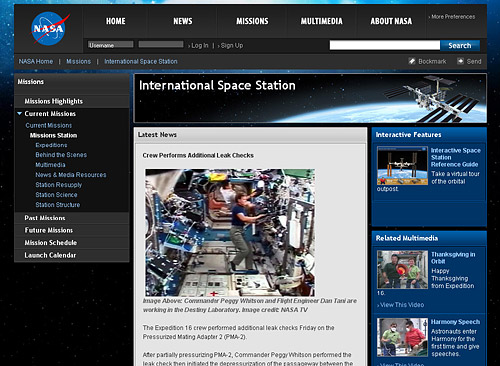The height and width of the screenshot is (366, 500).
Task: Click the Destiny Laboratory crew photo
Action: [230, 232]
